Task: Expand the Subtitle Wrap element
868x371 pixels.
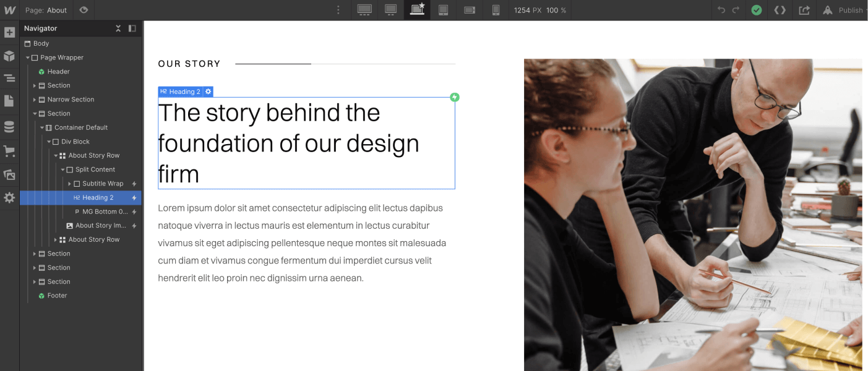Action: (x=69, y=183)
